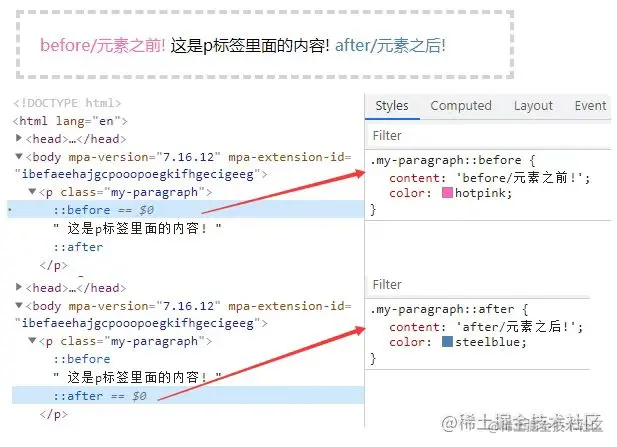Click the lower Filter input field
Image resolution: width=617 pixels, height=447 pixels.
coord(478,284)
